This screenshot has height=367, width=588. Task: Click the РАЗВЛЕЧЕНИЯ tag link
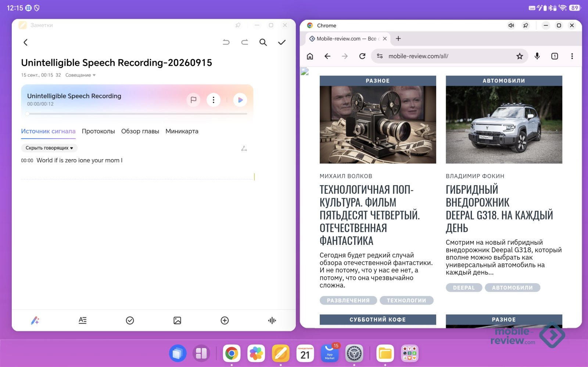coord(348,300)
